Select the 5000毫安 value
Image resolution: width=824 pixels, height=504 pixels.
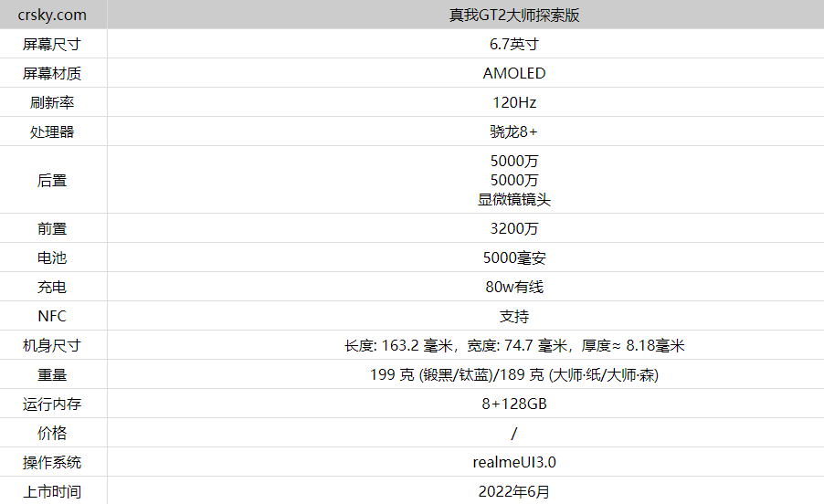(x=514, y=257)
